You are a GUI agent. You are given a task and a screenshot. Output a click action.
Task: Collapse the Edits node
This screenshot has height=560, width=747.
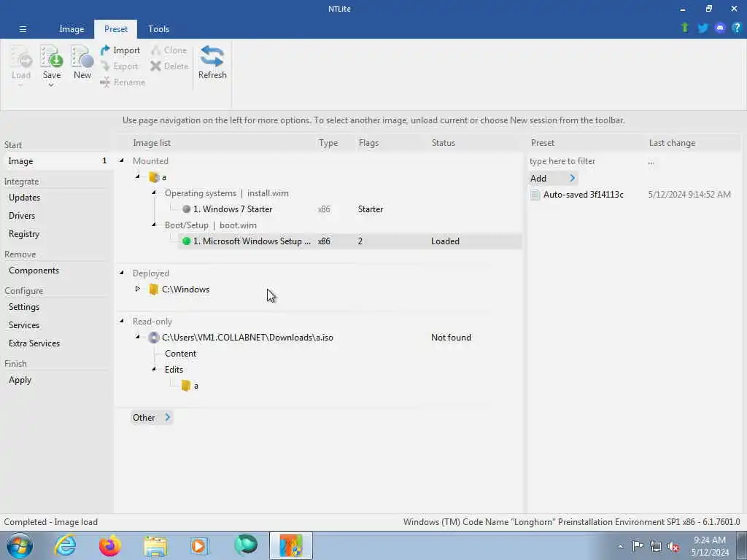point(154,369)
